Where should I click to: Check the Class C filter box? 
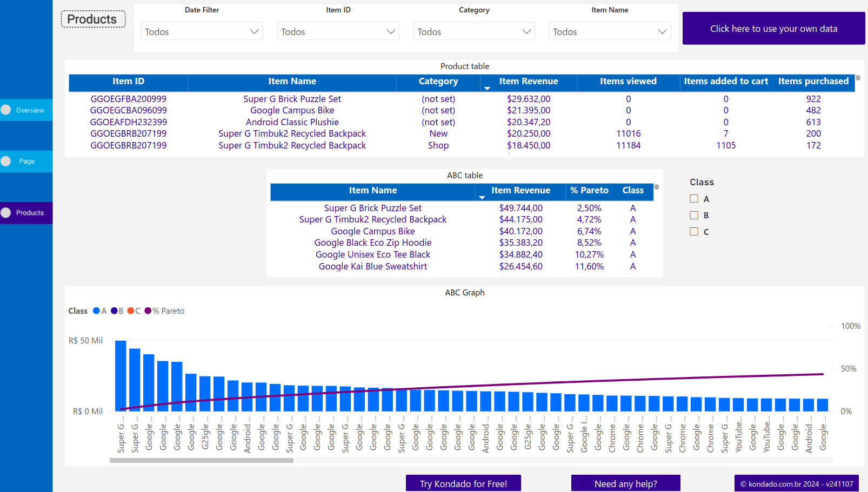tap(694, 231)
